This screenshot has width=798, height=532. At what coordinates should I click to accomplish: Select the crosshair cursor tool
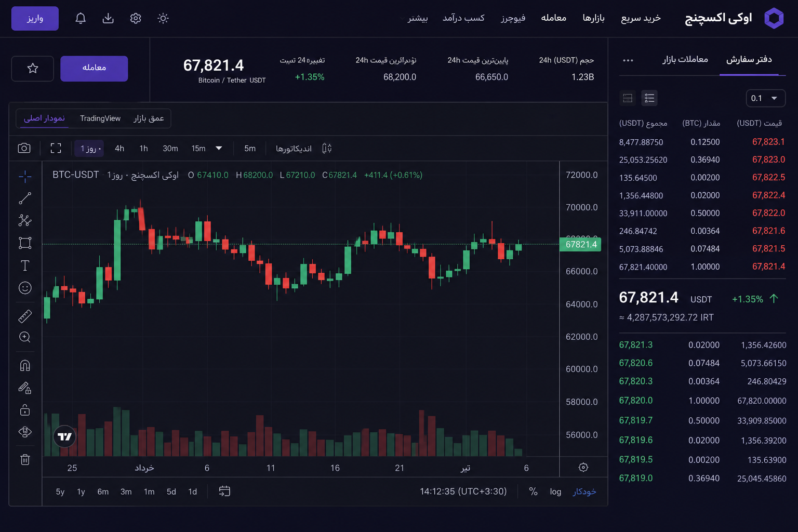coord(25,177)
